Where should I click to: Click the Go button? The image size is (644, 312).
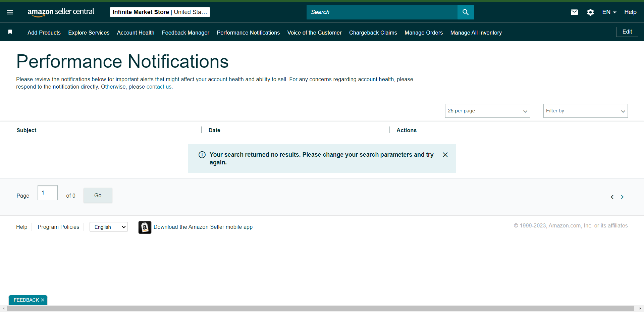pos(98,195)
